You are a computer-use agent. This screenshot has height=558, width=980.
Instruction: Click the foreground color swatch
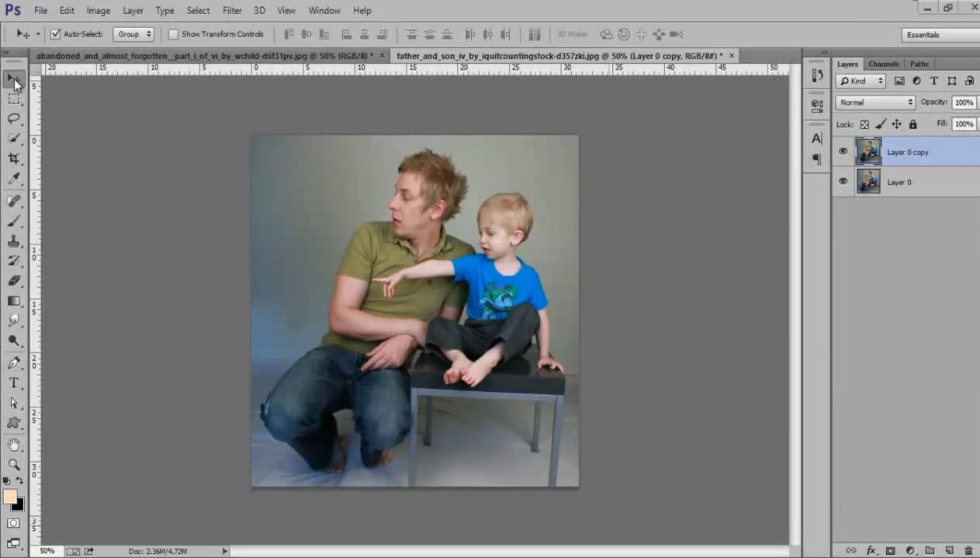(10, 497)
